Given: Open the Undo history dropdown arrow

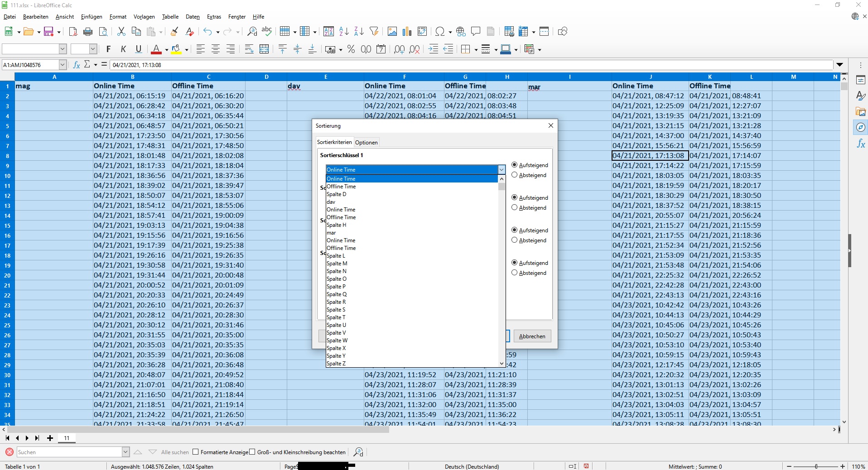Looking at the screenshot, I should [218, 32].
